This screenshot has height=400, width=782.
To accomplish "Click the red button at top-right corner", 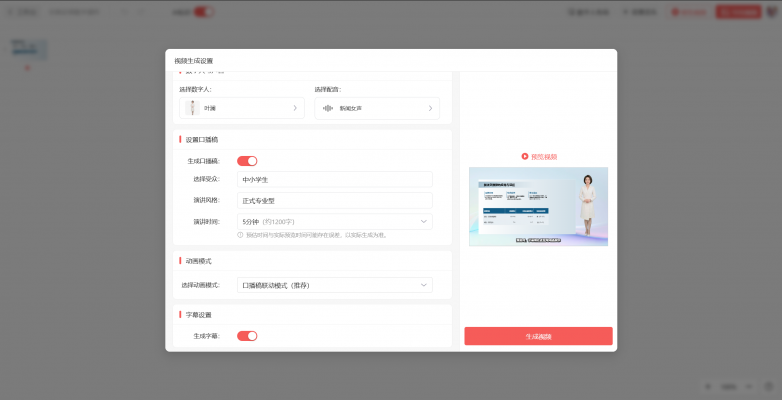I will pos(737,12).
